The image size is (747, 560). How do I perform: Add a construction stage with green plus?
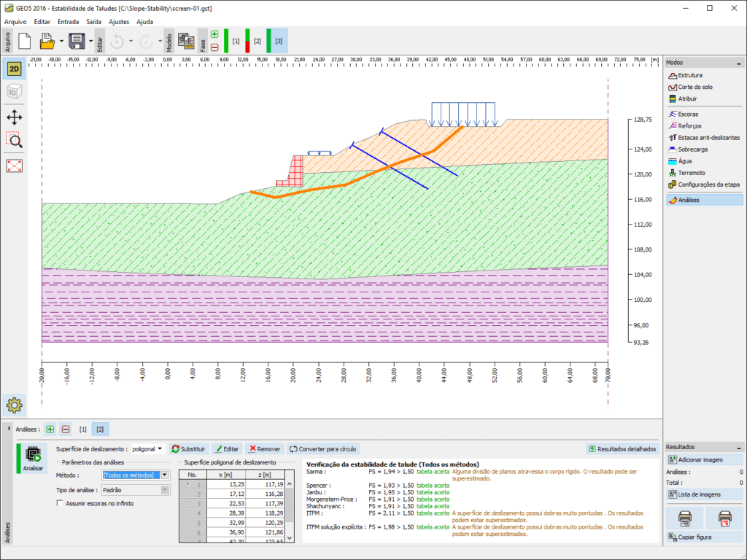[214, 34]
